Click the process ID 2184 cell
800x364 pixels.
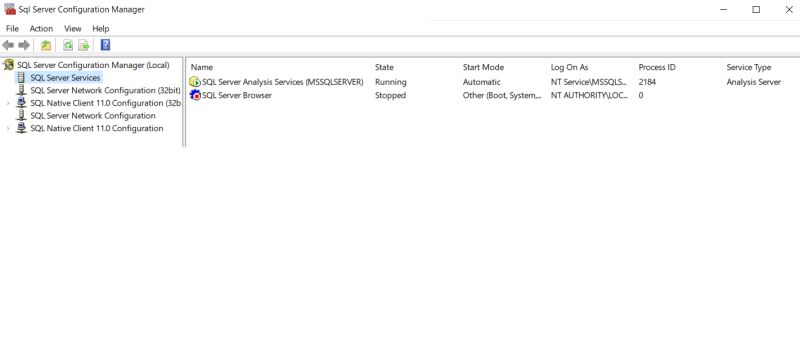[647, 82]
